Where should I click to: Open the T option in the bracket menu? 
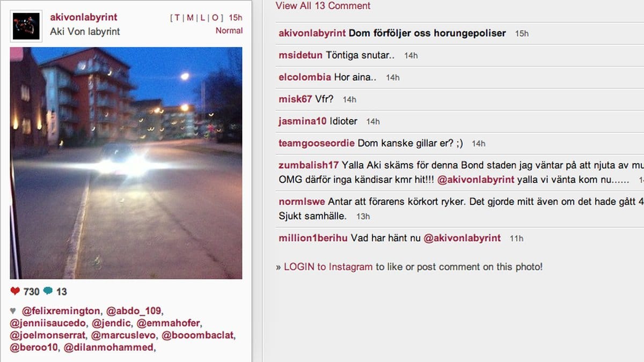[x=178, y=18]
